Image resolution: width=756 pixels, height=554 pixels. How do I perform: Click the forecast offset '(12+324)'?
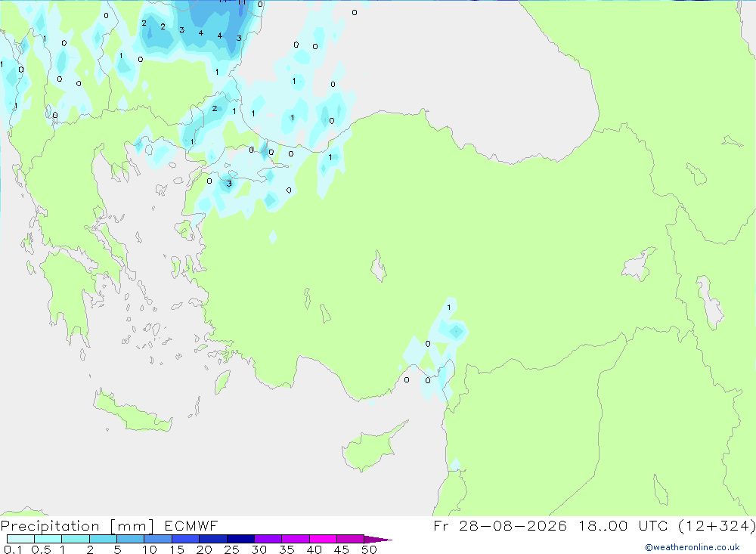click(x=717, y=526)
